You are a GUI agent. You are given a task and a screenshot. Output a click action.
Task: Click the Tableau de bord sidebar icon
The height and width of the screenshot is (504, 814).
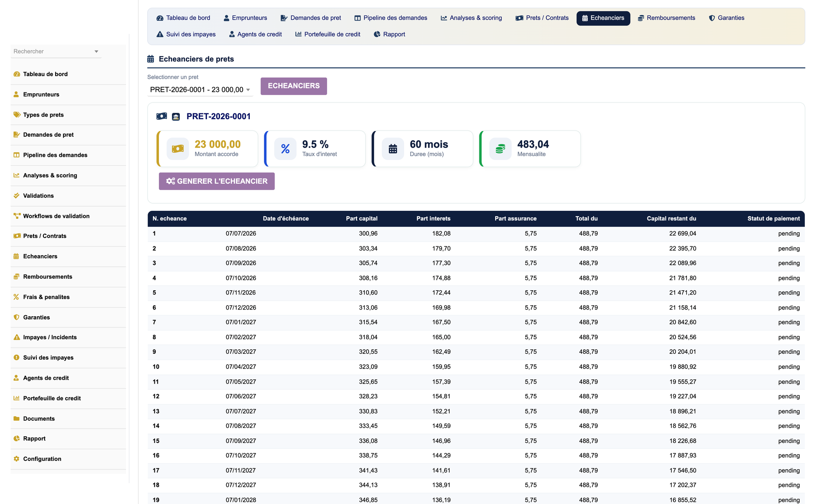pos(17,74)
